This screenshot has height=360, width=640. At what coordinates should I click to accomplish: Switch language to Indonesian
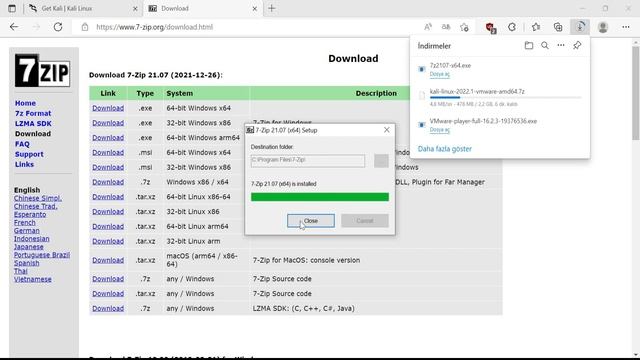click(31, 239)
